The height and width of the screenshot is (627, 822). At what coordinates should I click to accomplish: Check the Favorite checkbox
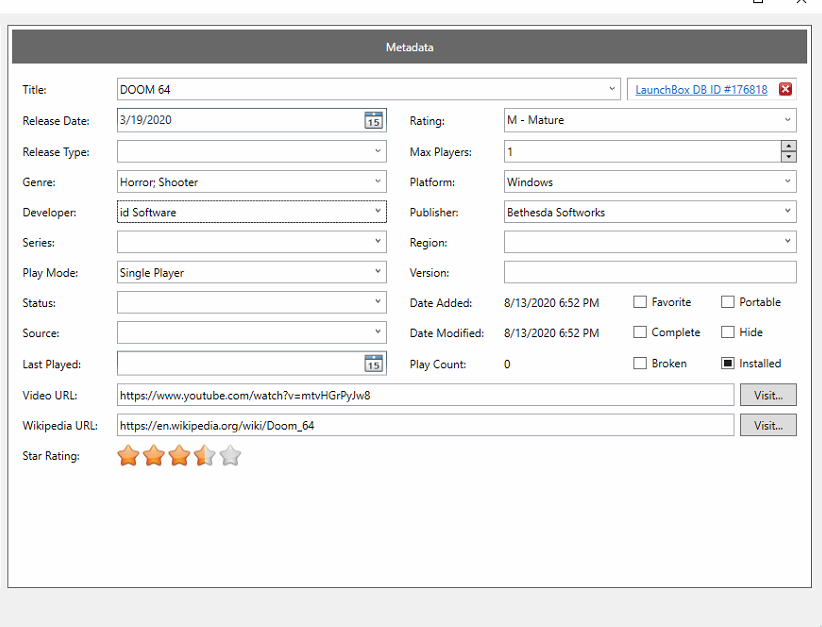[x=640, y=302]
